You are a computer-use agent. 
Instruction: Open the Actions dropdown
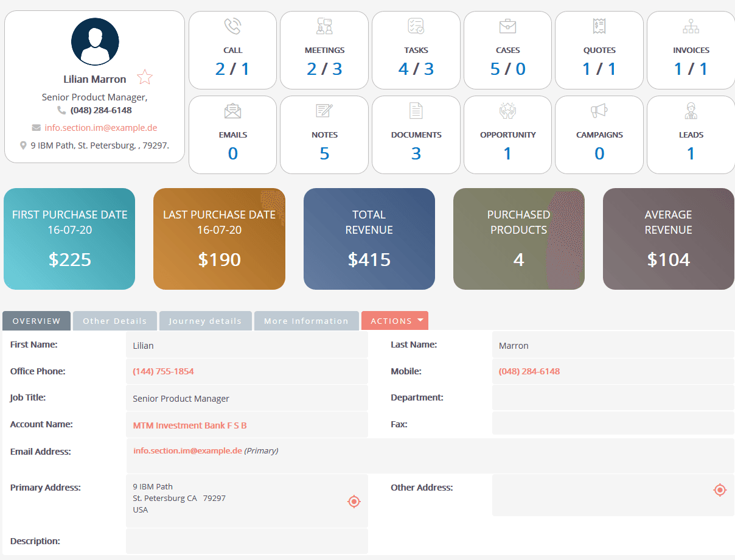394,320
